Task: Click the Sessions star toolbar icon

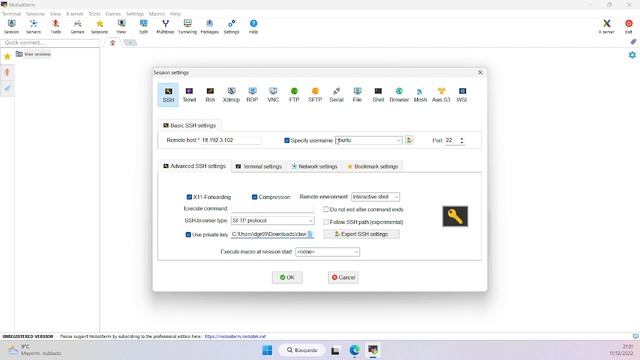Action: point(99,27)
